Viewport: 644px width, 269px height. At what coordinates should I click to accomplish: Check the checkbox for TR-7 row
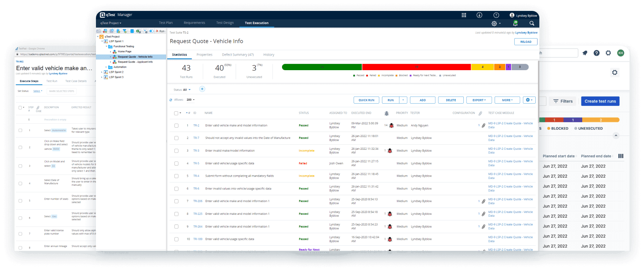point(176,138)
